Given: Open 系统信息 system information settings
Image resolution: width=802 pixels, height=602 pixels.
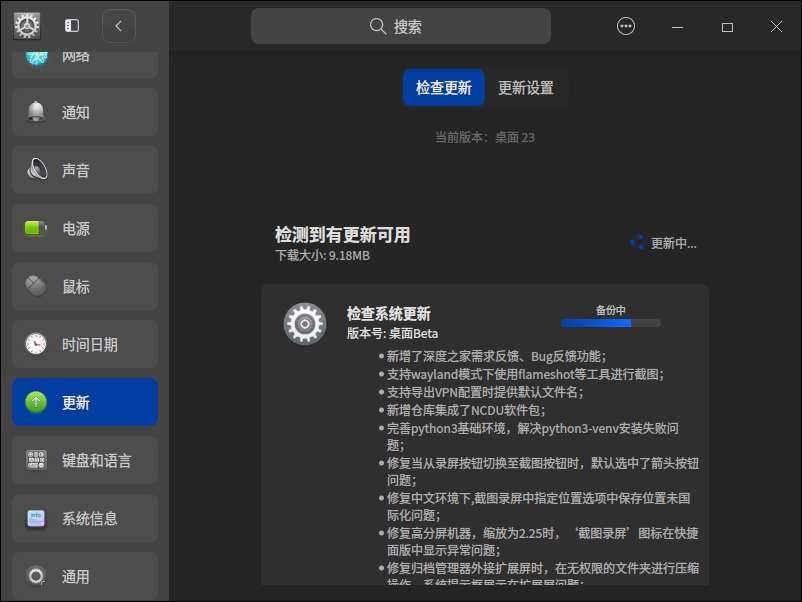Looking at the screenshot, I should pyautogui.click(x=85, y=518).
